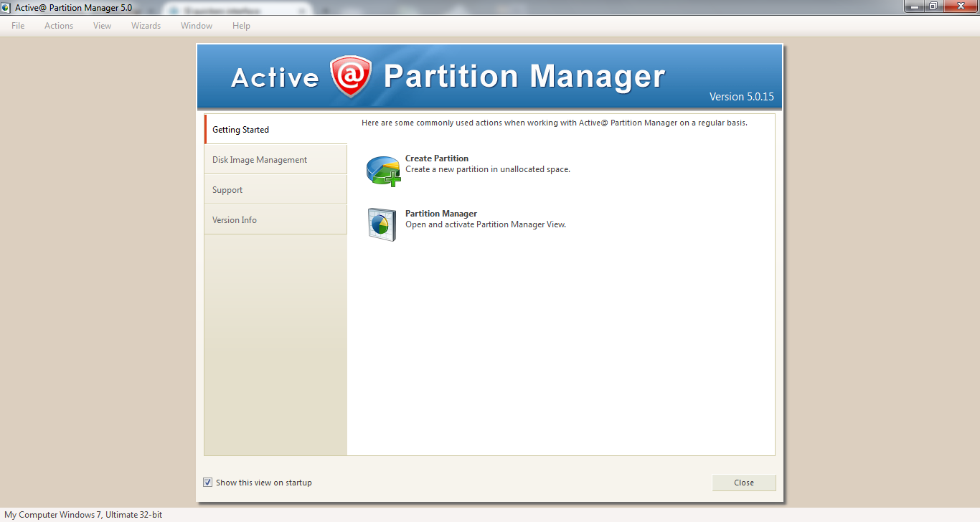The height and width of the screenshot is (522, 980).
Task: Click the Create Partition pie-chart icon
Action: pyautogui.click(x=382, y=171)
